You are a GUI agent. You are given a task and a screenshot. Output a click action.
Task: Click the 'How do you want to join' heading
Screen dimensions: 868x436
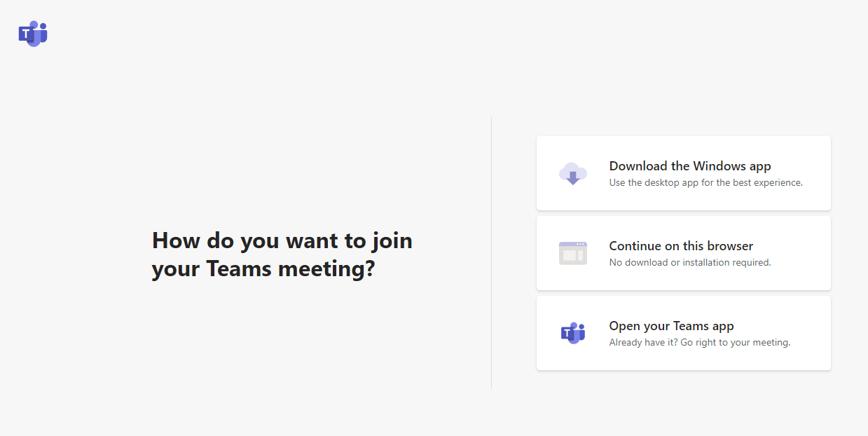[282, 254]
